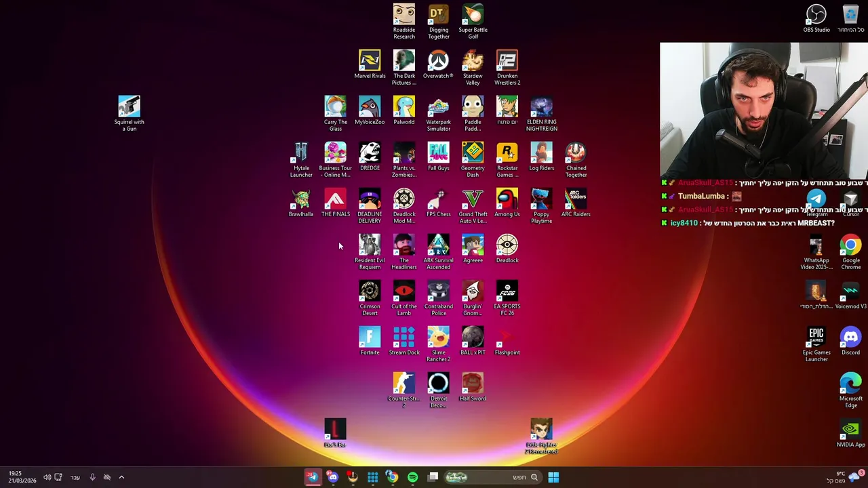Open OBS Studio desktop shortcut

pos(816,18)
